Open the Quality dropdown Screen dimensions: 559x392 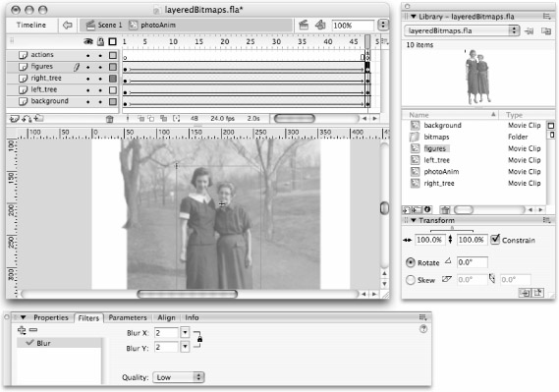coord(178,377)
